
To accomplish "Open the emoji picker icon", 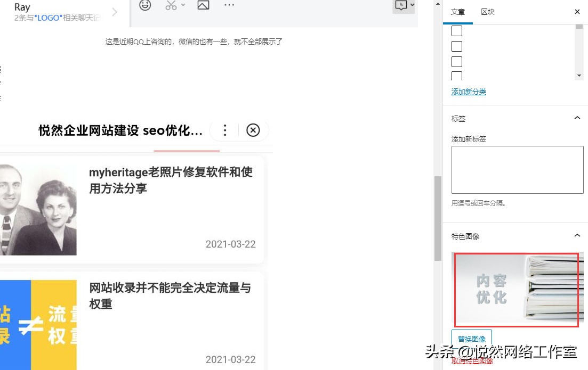I will 145,5.
